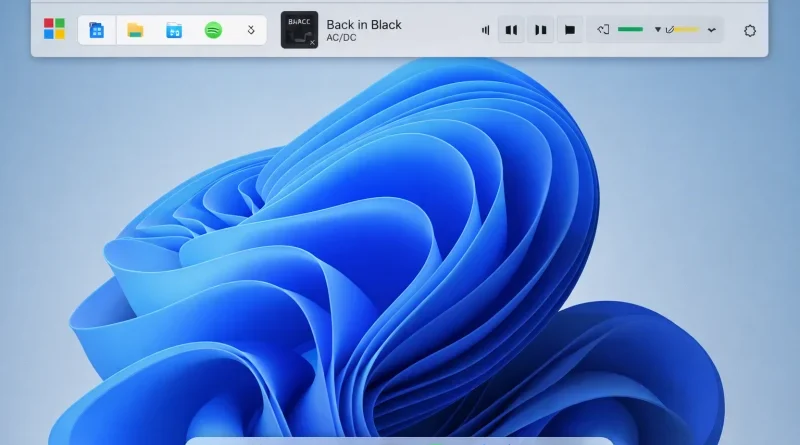
Task: Stop playback with the square button
Action: [570, 30]
